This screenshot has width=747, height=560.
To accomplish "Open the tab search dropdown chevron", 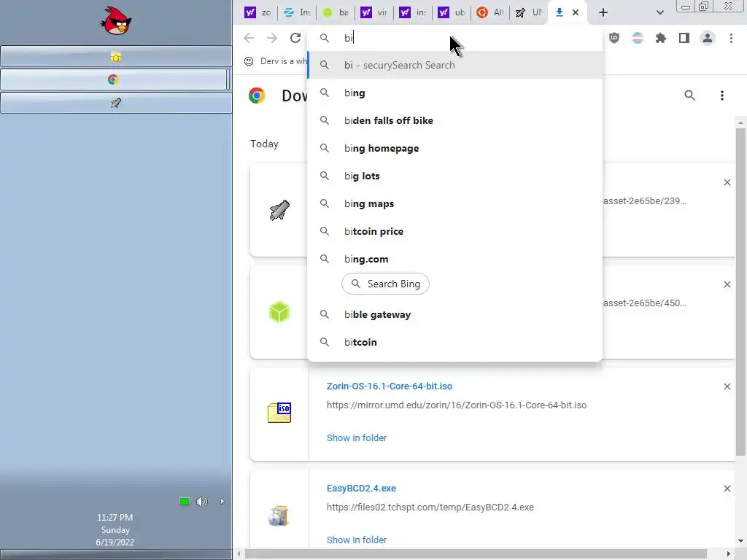I will point(659,12).
